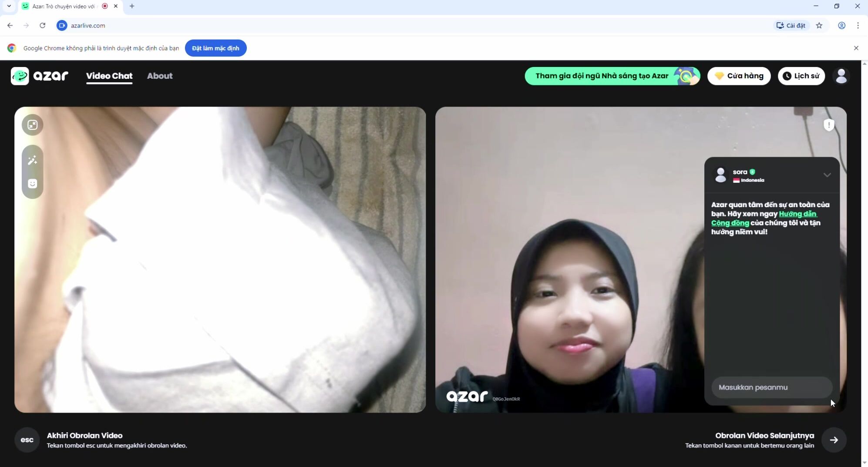
Task: Click the sora username in chat panel
Action: [x=740, y=172]
